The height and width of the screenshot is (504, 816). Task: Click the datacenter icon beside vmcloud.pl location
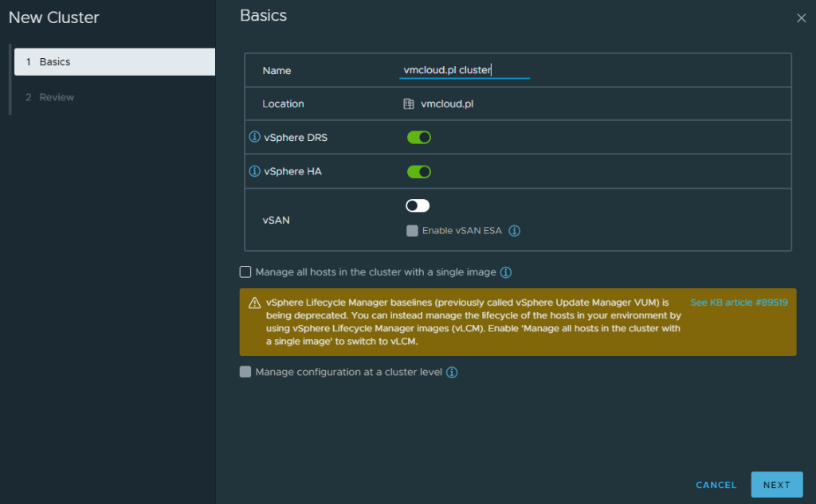tap(409, 104)
